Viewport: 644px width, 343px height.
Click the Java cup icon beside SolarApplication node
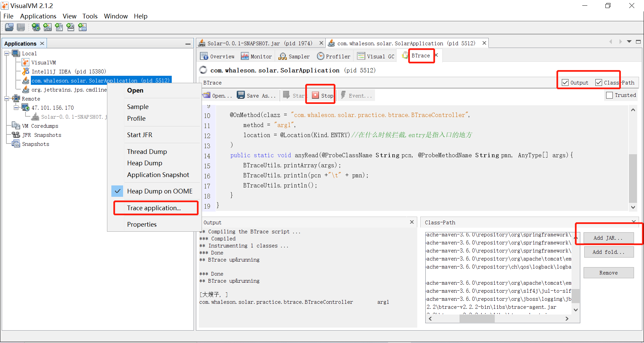[x=26, y=80]
